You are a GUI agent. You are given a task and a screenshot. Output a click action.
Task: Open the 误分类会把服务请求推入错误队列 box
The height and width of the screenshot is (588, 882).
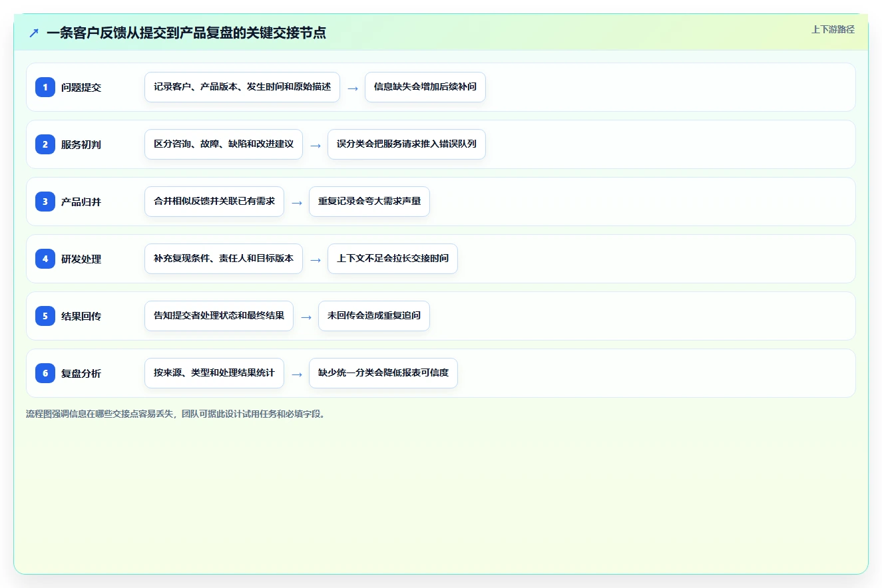coord(407,144)
